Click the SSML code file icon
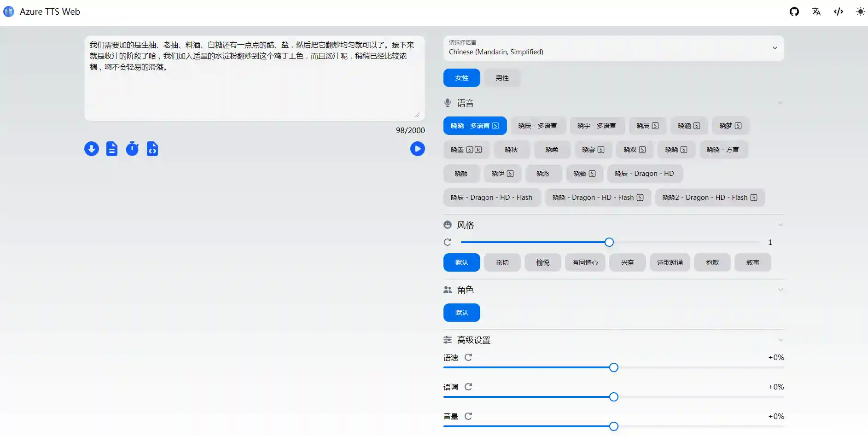Screen dimensions: 868x436 pos(152,149)
